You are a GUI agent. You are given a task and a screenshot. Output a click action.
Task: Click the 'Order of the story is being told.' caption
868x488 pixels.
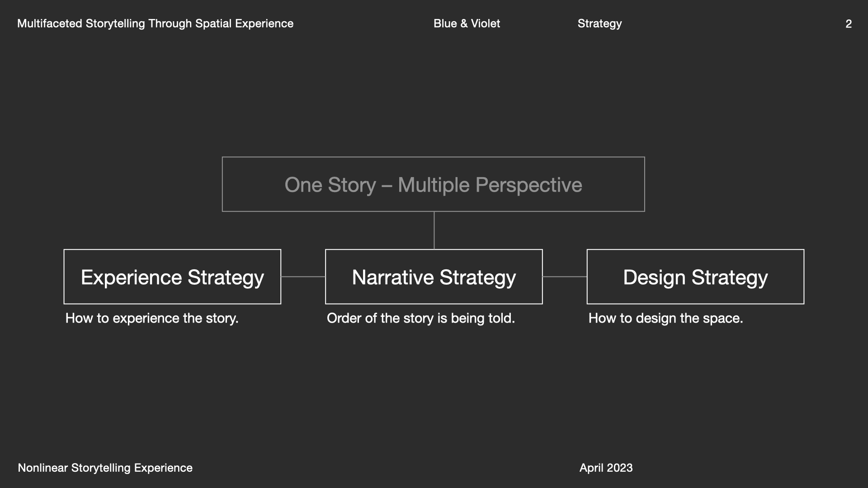click(x=421, y=318)
